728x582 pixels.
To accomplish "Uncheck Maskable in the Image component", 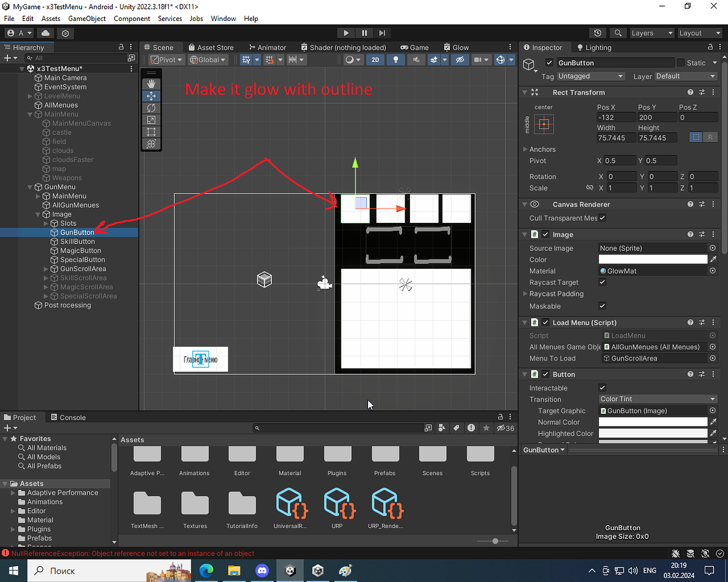I will click(602, 306).
